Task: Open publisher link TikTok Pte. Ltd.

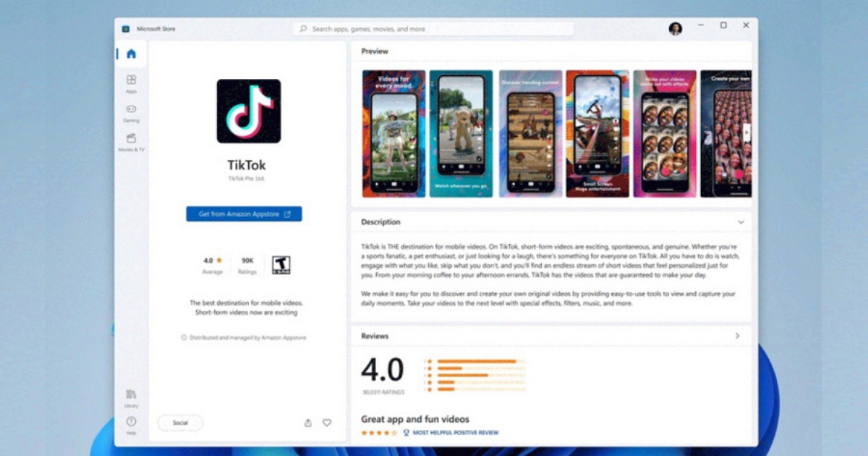Action: tap(247, 178)
